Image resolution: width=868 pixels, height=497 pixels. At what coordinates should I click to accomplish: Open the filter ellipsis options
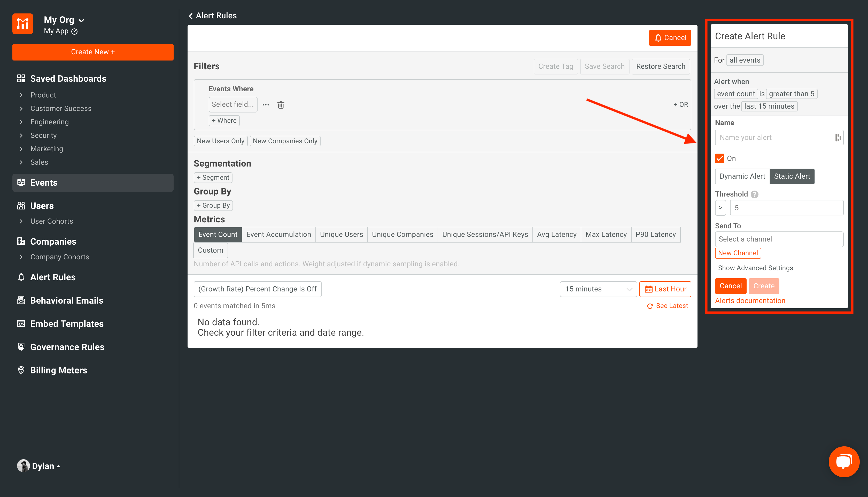(x=266, y=105)
